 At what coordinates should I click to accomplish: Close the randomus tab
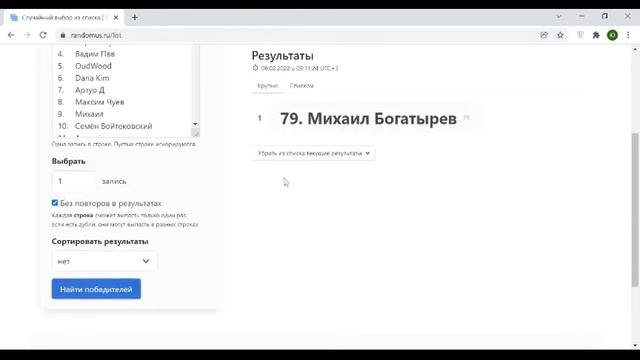pyautogui.click(x=116, y=18)
